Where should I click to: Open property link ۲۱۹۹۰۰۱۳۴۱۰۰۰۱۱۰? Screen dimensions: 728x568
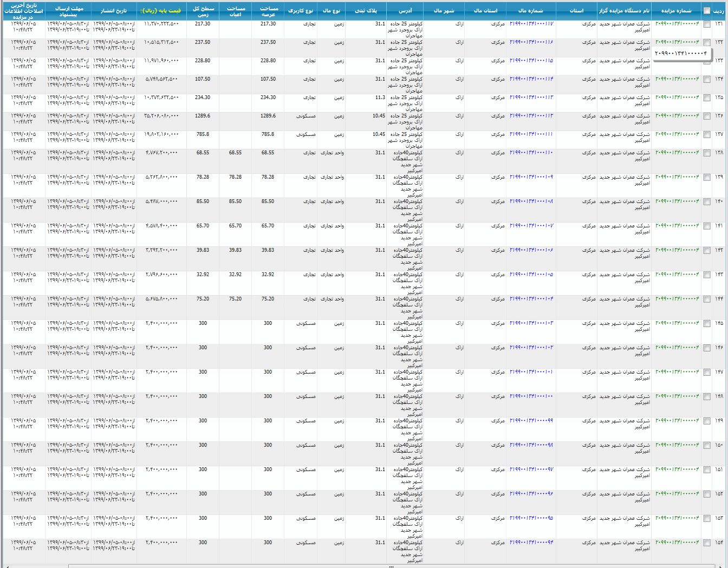(x=531, y=153)
